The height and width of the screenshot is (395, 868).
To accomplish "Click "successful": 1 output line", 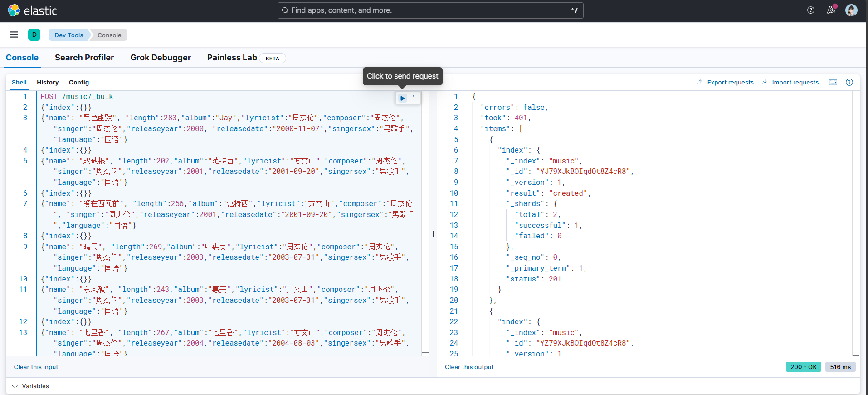I will tap(548, 225).
